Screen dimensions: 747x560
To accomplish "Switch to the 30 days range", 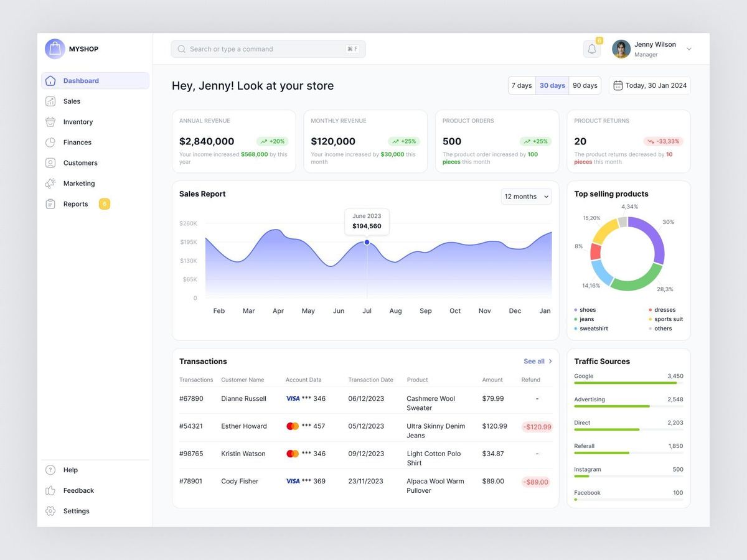I will 552,85.
